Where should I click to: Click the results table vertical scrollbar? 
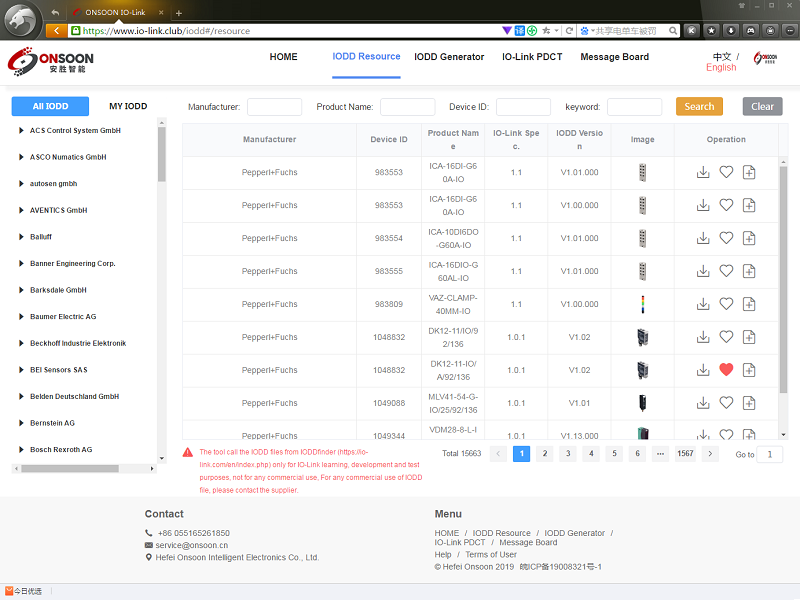(x=783, y=279)
